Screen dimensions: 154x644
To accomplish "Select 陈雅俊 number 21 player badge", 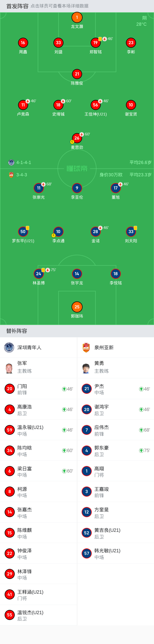I will pos(77,74).
